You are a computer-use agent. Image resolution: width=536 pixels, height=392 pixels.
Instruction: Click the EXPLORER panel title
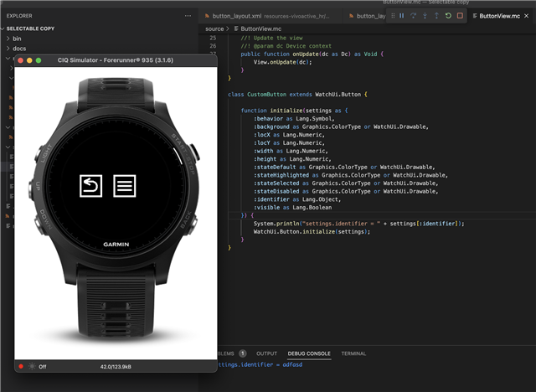19,16
